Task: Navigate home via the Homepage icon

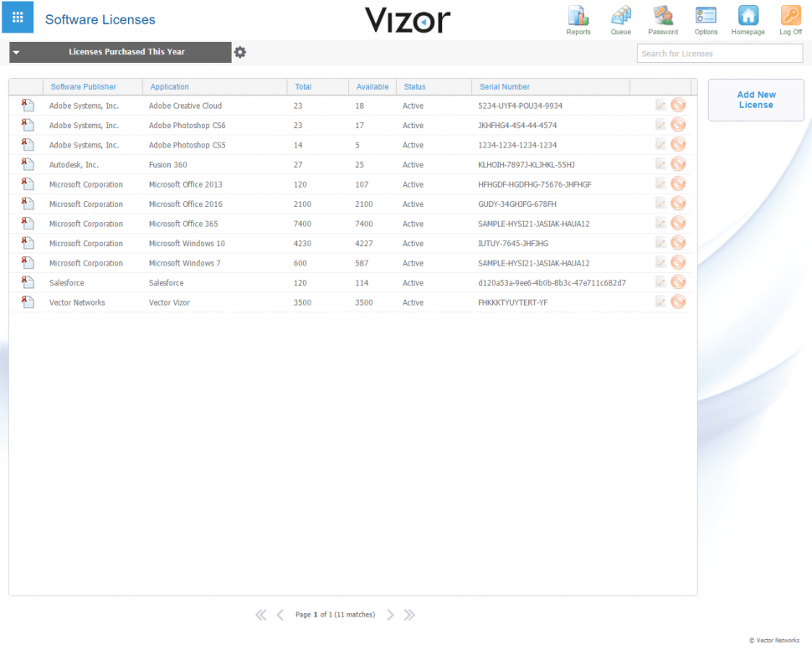Action: pyautogui.click(x=748, y=17)
